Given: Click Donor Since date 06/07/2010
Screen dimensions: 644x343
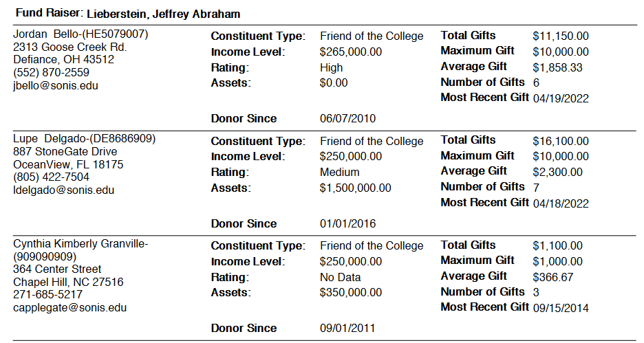Looking at the screenshot, I should [347, 118].
